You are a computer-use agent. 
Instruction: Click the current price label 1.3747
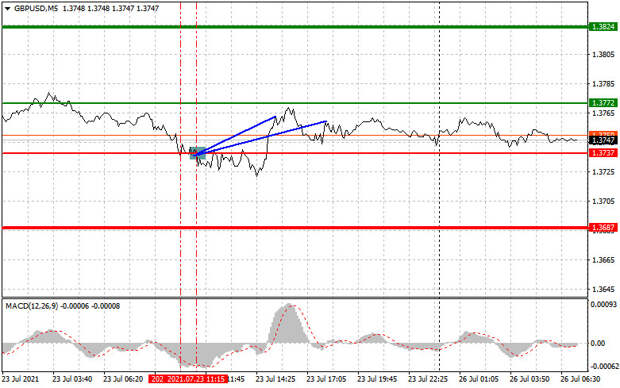(x=603, y=140)
